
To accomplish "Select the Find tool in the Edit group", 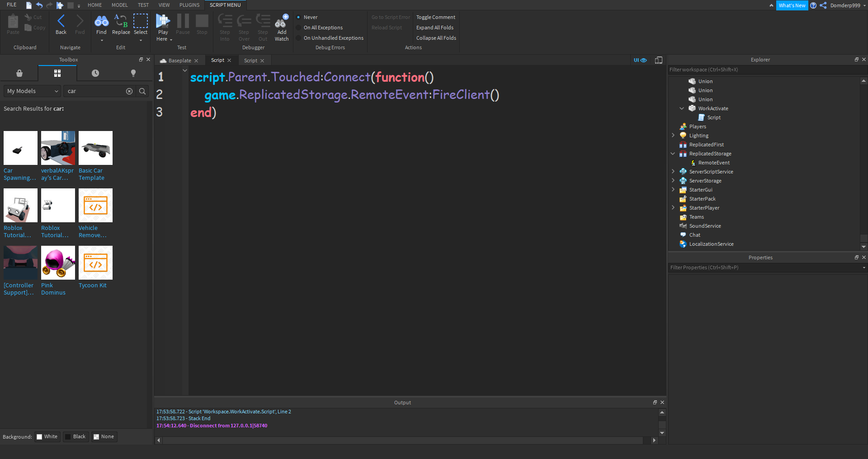I will coord(101,25).
